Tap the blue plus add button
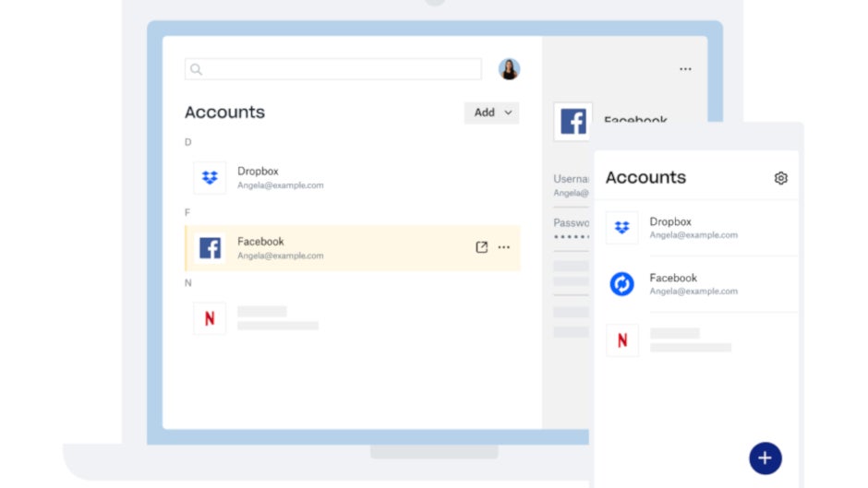This screenshot has height=488, width=868. [765, 458]
